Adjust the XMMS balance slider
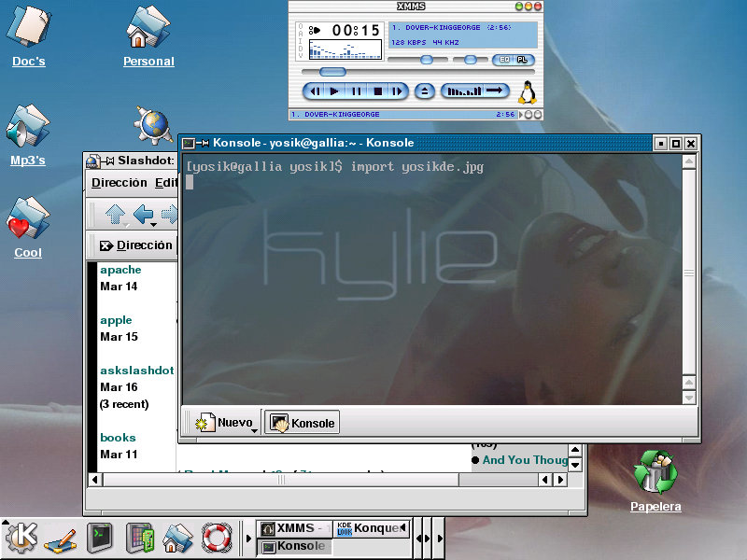Viewport: 747px width, 560px height. (471, 60)
